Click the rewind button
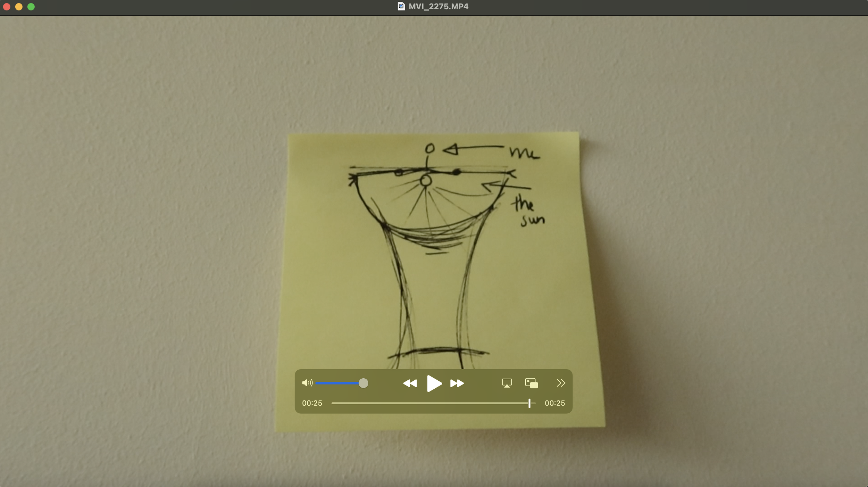This screenshot has height=487, width=868. [x=410, y=383]
